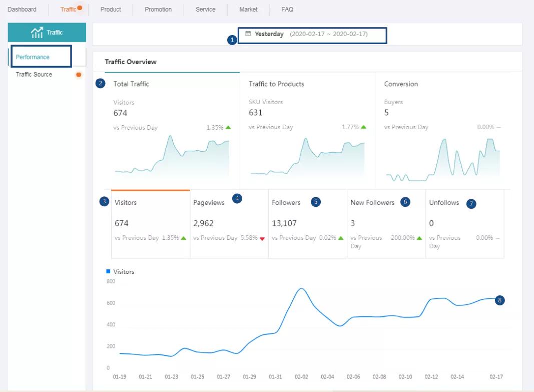534x392 pixels.
Task: Click the 02-02 peak on Visitors line chart
Action: pyautogui.click(x=301, y=289)
